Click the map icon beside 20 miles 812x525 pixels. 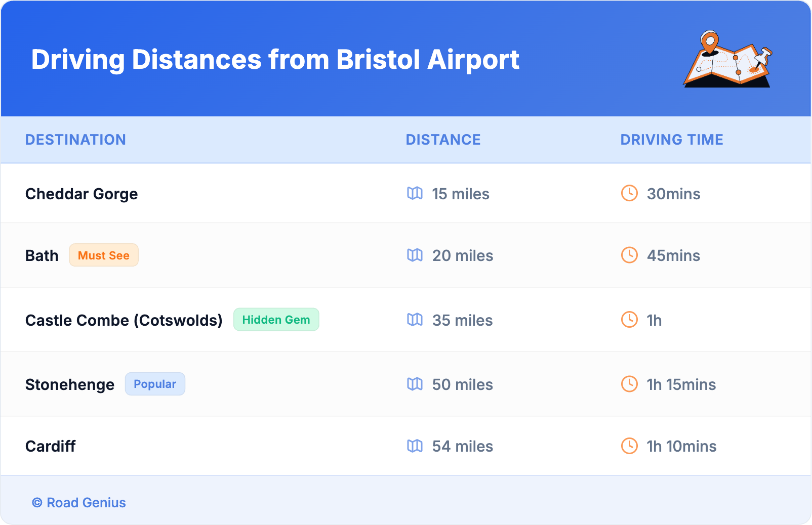coord(415,255)
